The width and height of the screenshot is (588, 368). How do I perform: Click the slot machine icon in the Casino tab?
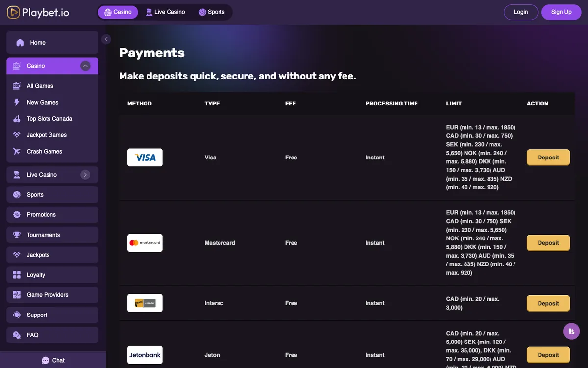108,12
